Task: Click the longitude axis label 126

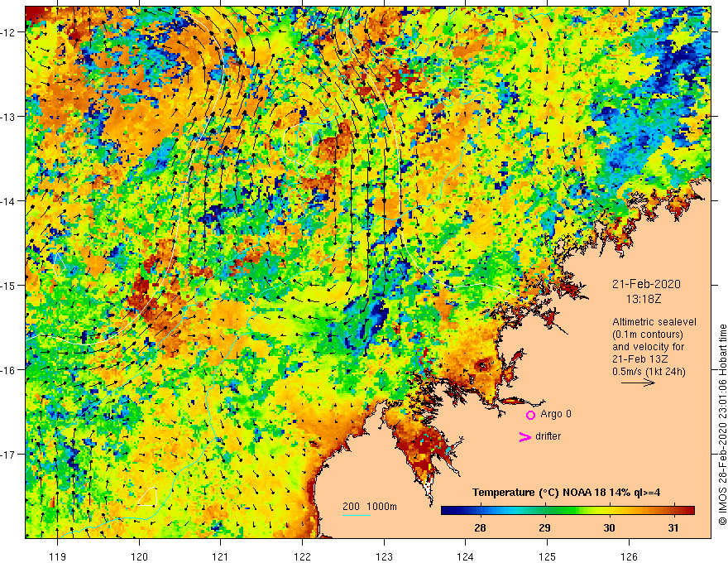Action: [629, 556]
